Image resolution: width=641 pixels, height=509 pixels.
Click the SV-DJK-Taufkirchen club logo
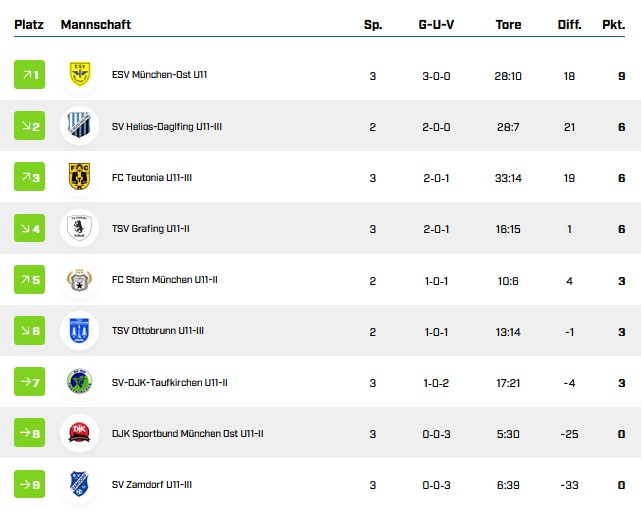coord(79,382)
